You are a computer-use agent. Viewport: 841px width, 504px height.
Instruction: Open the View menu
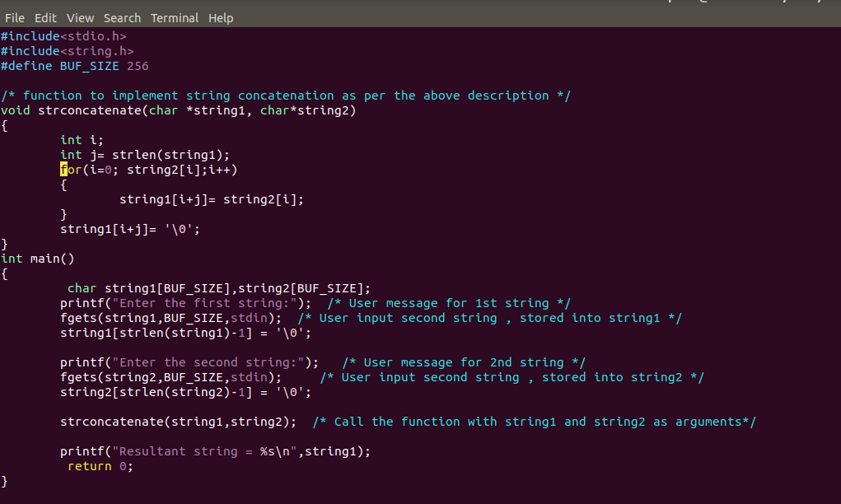(80, 17)
